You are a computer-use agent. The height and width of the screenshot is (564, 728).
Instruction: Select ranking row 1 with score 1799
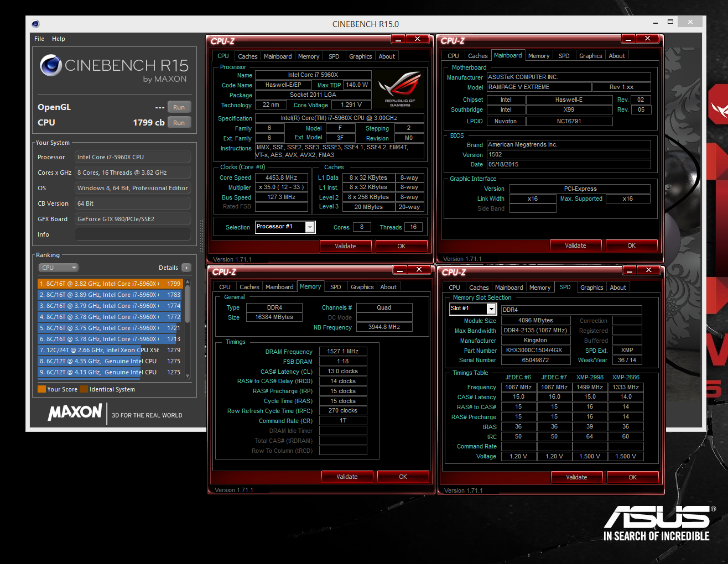pos(109,284)
